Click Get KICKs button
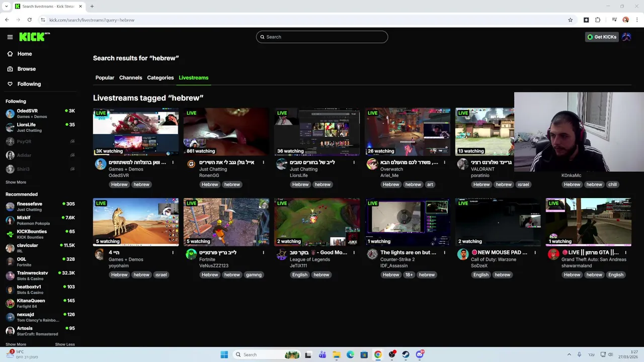The width and height of the screenshot is (644, 362). point(602,37)
